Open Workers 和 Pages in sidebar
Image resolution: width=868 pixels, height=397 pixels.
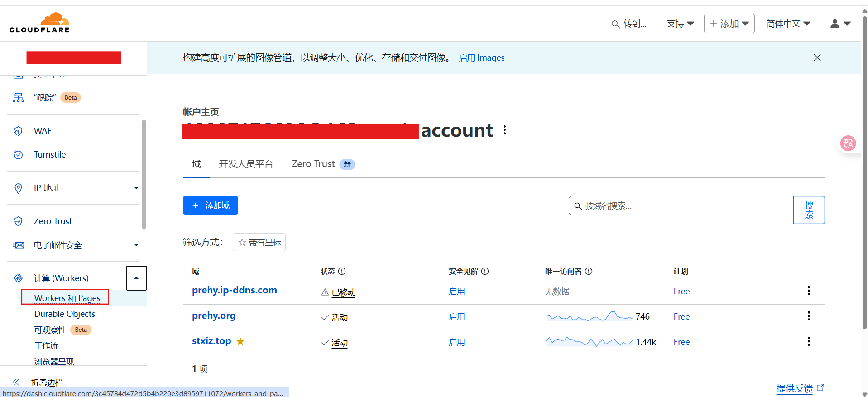click(x=67, y=298)
